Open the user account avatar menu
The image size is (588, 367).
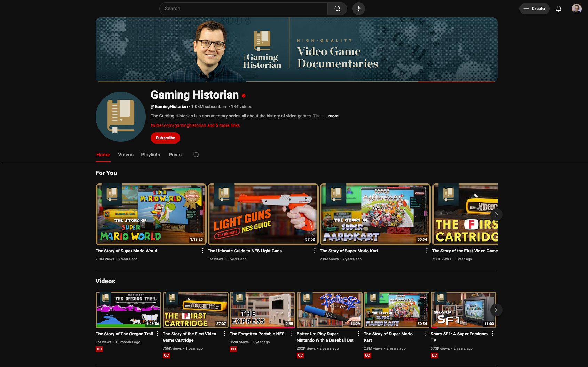click(577, 9)
